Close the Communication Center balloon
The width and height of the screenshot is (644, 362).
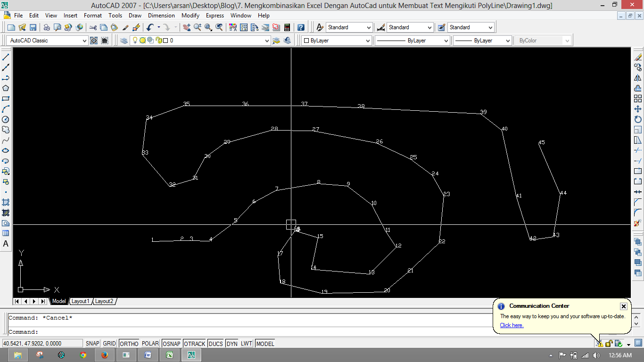(623, 306)
